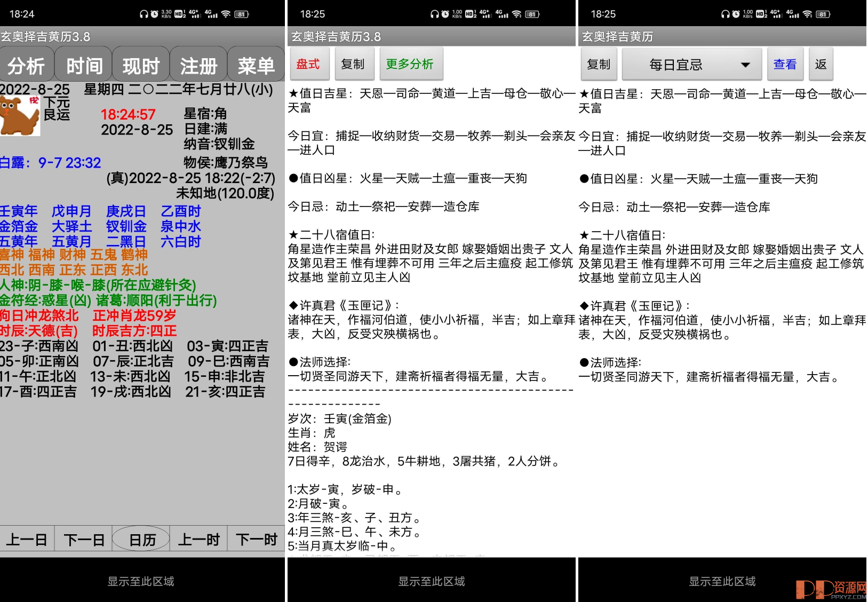Screen dimensions: 868x602
Task: Go to previous day with 上一日
Action: [x=28, y=539]
